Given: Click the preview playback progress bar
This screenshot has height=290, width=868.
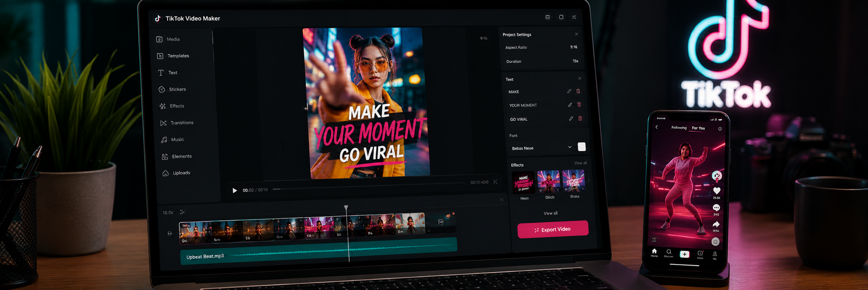Looking at the screenshot, I should (x=369, y=186).
